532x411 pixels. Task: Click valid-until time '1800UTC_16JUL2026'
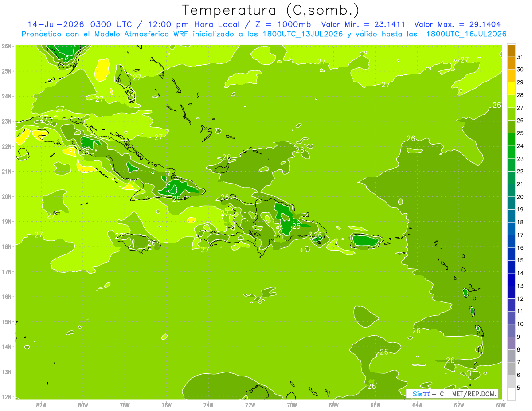pyautogui.click(x=466, y=34)
